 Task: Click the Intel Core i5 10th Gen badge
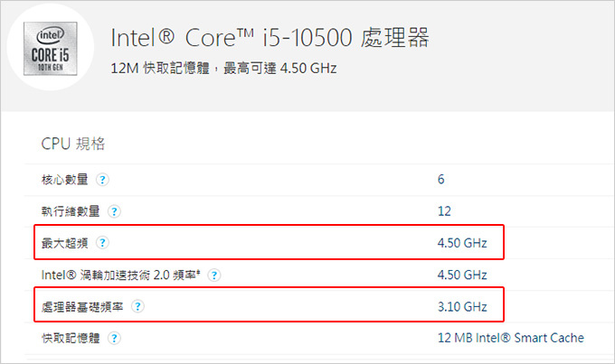51,49
